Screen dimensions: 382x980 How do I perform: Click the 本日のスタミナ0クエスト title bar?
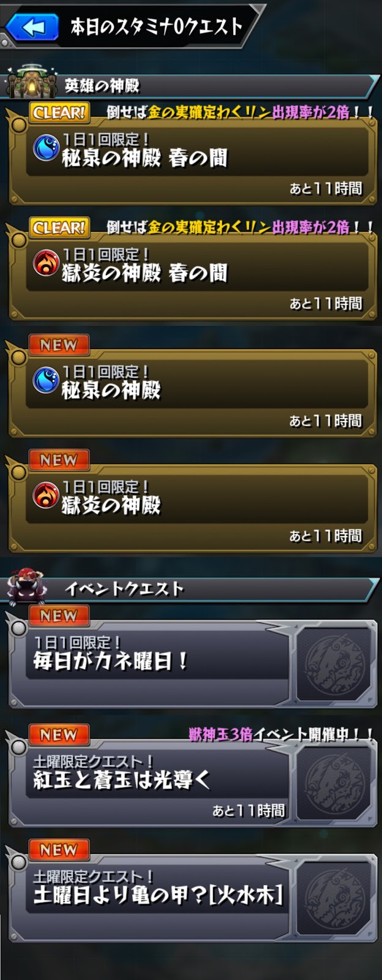click(x=156, y=27)
